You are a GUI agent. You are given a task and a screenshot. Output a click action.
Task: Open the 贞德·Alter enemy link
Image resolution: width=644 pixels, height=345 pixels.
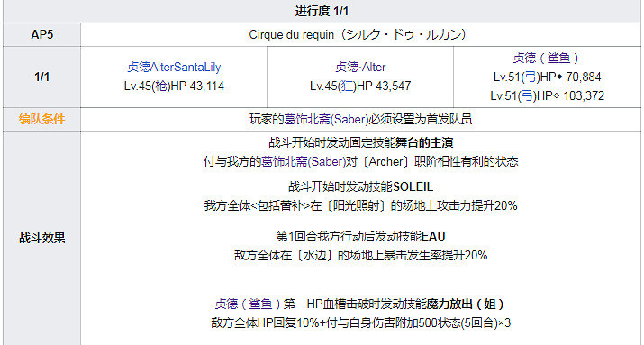(x=360, y=67)
